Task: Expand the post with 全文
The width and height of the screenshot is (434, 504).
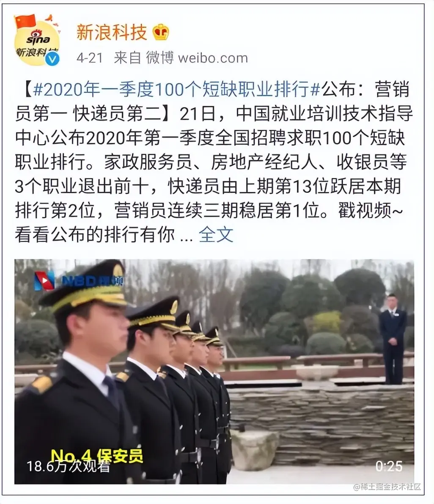Action: pos(216,235)
